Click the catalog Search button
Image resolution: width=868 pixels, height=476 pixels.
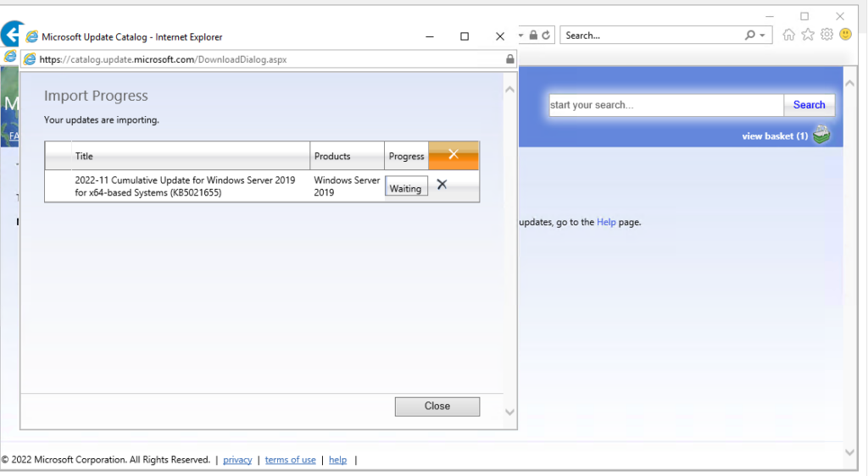[809, 105]
